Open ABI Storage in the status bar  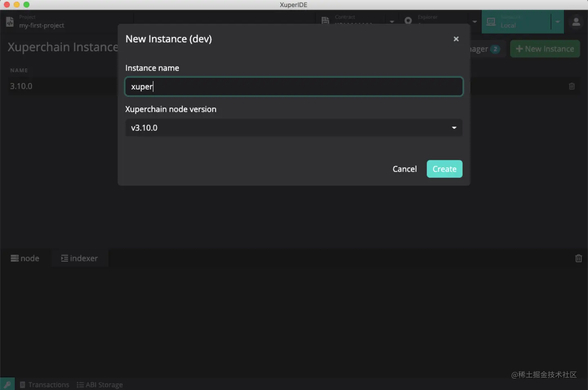coord(100,385)
